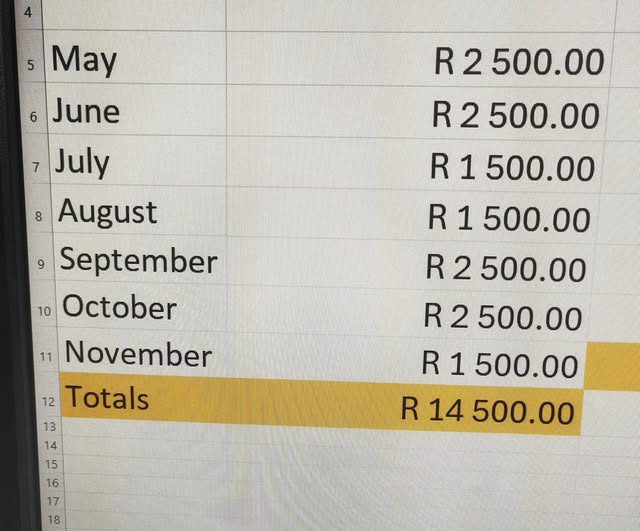Select row header 5
The width and height of the screenshot is (640, 531).
click(x=31, y=65)
